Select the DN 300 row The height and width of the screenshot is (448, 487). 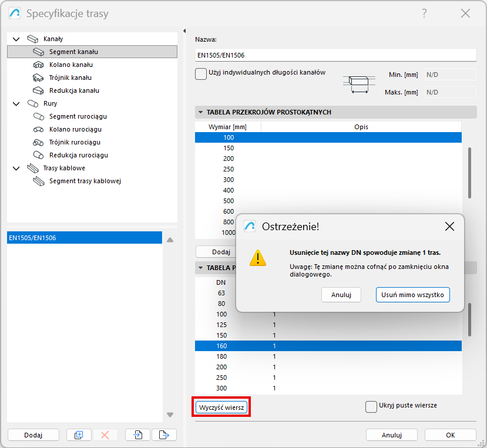coord(328,388)
